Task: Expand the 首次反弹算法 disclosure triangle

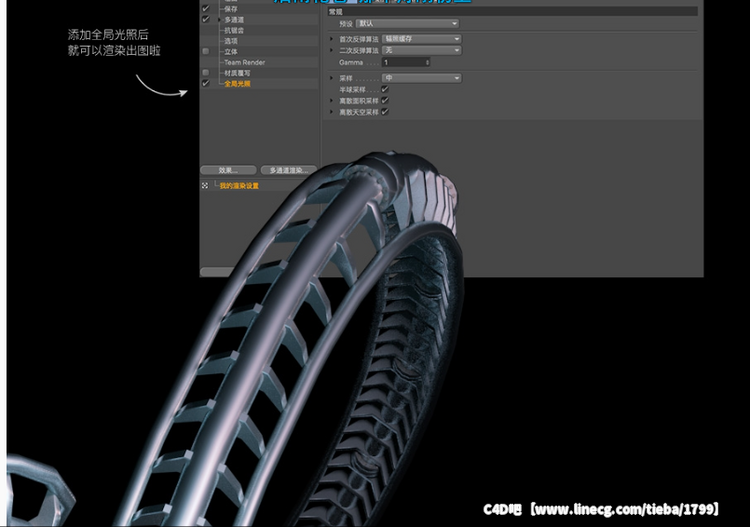Action: click(331, 39)
